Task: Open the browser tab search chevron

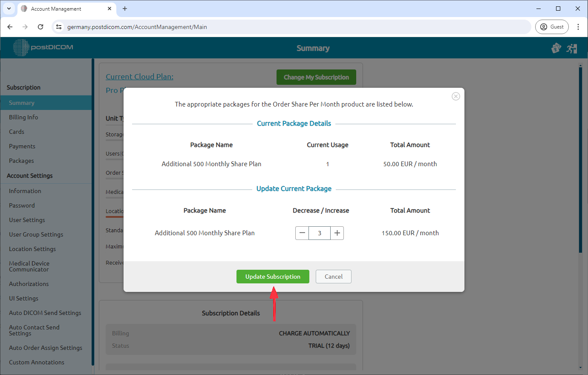Action: (9, 9)
